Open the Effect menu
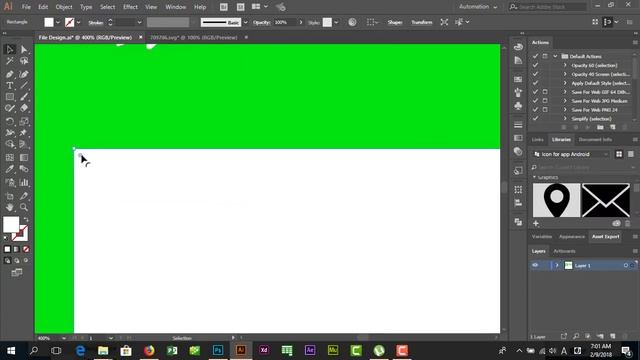 coord(130,7)
